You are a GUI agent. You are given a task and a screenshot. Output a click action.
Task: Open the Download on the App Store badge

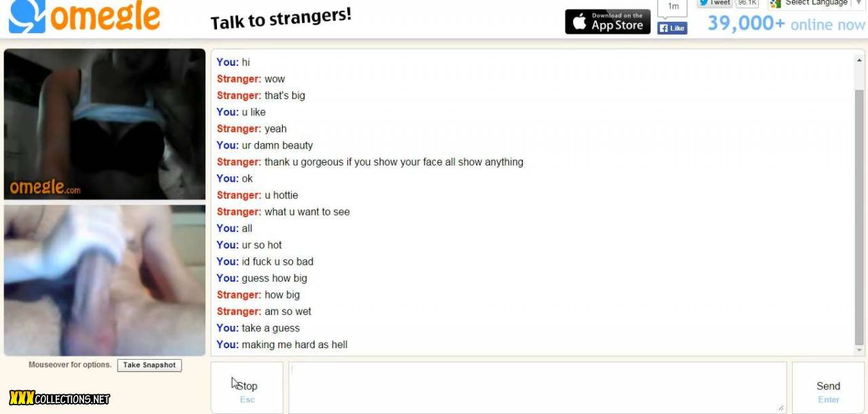(608, 22)
